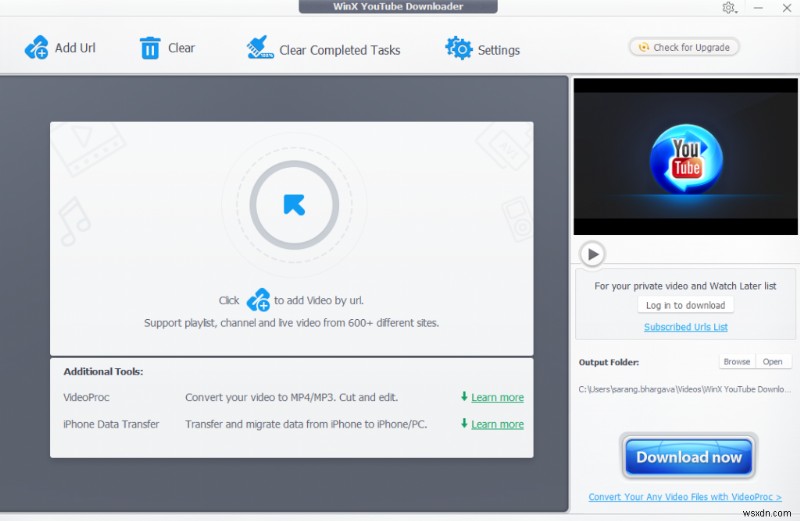Open Settings via the blue gear icon
The height and width of the screenshot is (521, 800).
coord(459,48)
